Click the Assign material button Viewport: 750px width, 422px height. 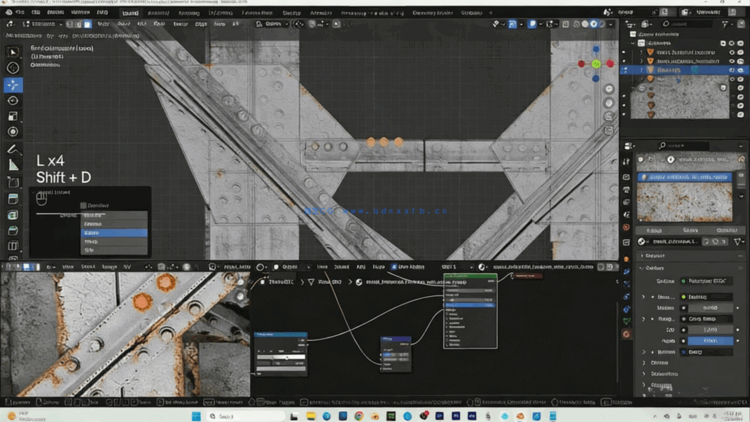tap(654, 230)
